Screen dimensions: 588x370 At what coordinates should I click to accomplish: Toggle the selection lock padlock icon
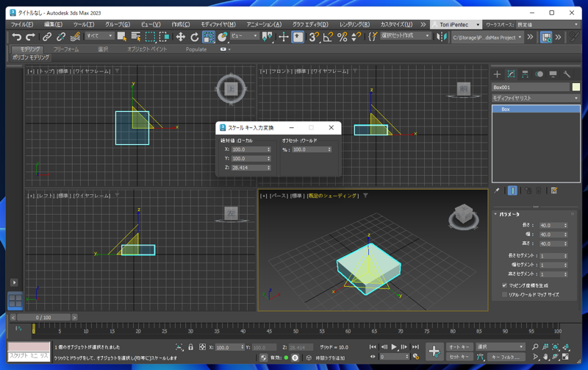coord(190,347)
